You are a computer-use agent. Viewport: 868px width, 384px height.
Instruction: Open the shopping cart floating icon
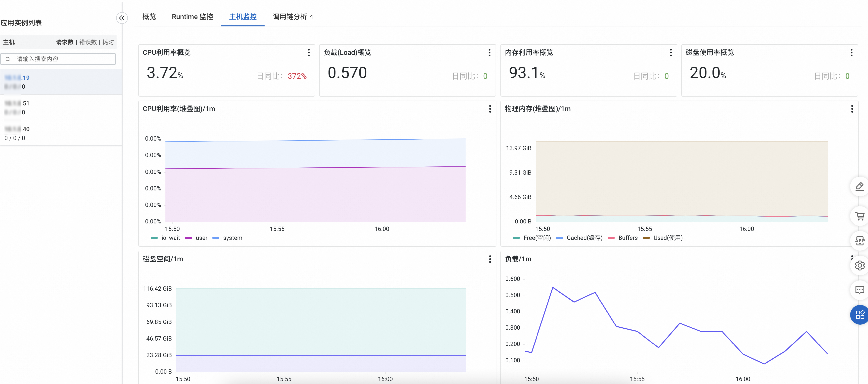pyautogui.click(x=860, y=216)
